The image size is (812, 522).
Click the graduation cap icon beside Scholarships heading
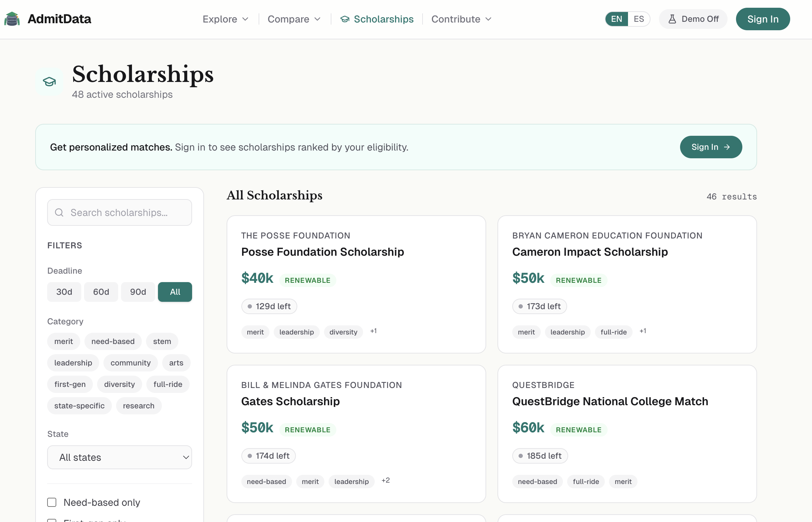click(x=49, y=82)
